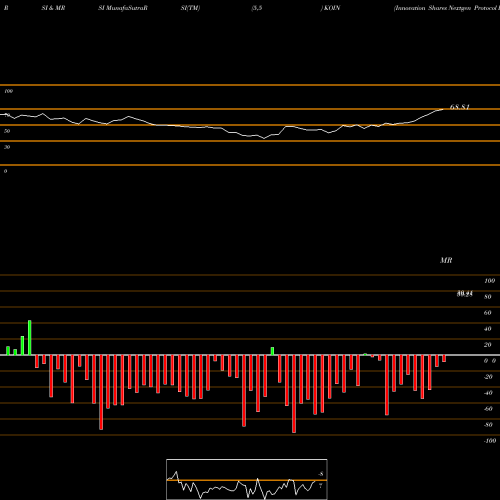Click the tallest green bar in MR histogram
This screenshot has width=500, height=500.
coord(30,338)
